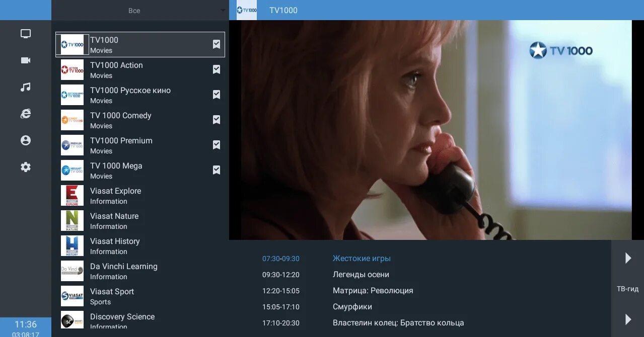Open the Все category dropdown
Viewport: 644px width, 337px height.
pos(140,11)
